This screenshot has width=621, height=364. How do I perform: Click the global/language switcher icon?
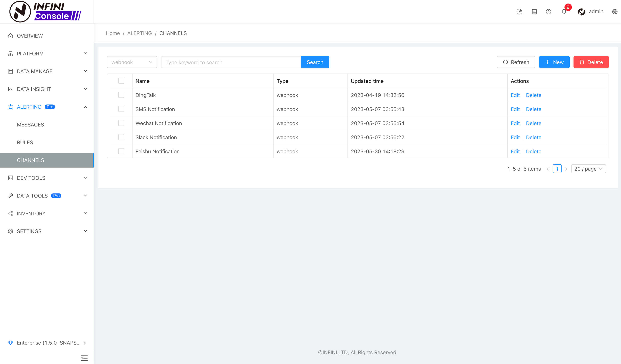[615, 12]
